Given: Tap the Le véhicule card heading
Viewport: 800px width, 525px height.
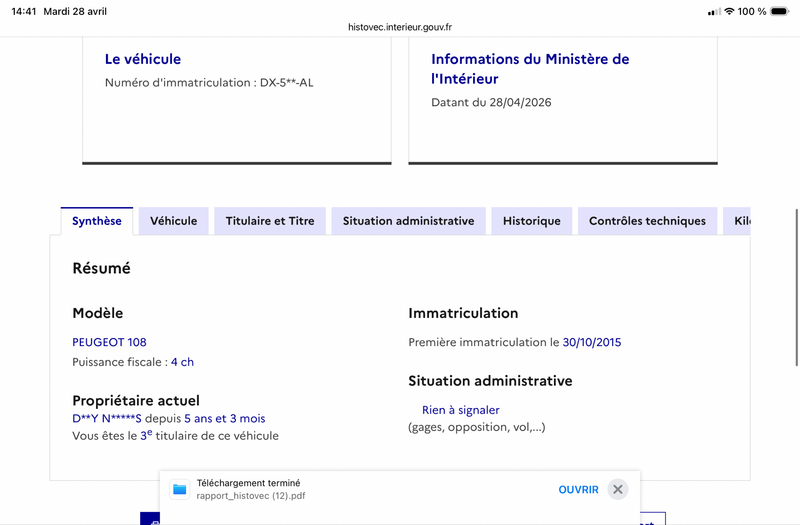Looking at the screenshot, I should click(143, 59).
